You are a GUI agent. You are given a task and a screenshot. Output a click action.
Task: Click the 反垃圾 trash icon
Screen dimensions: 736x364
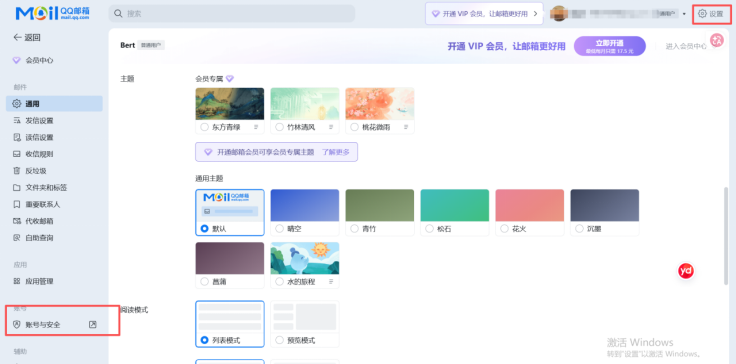[x=17, y=171]
